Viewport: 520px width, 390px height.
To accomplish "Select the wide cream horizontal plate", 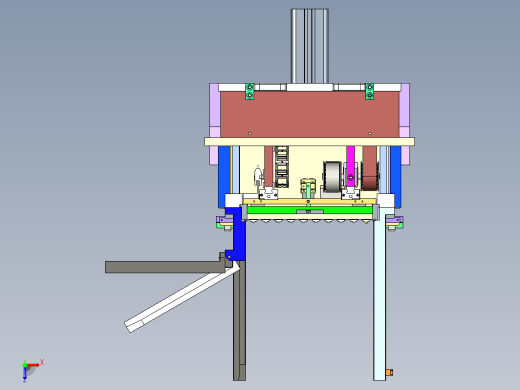I will (309, 142).
